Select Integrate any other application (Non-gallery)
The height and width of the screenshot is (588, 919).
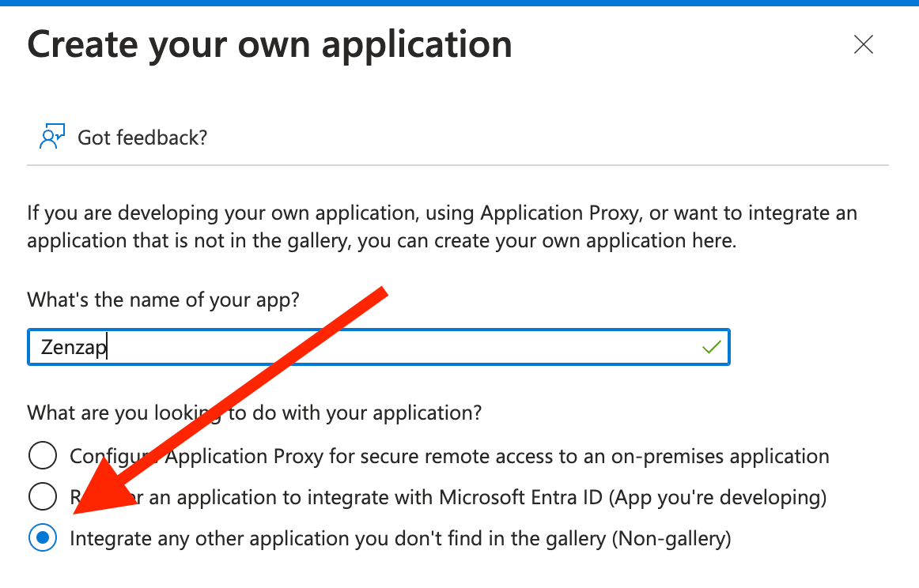coord(42,538)
